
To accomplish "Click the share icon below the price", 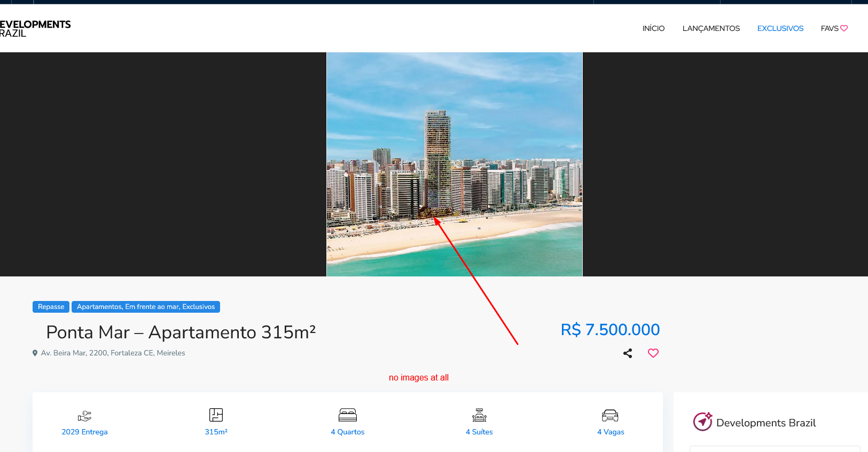I will [x=628, y=353].
